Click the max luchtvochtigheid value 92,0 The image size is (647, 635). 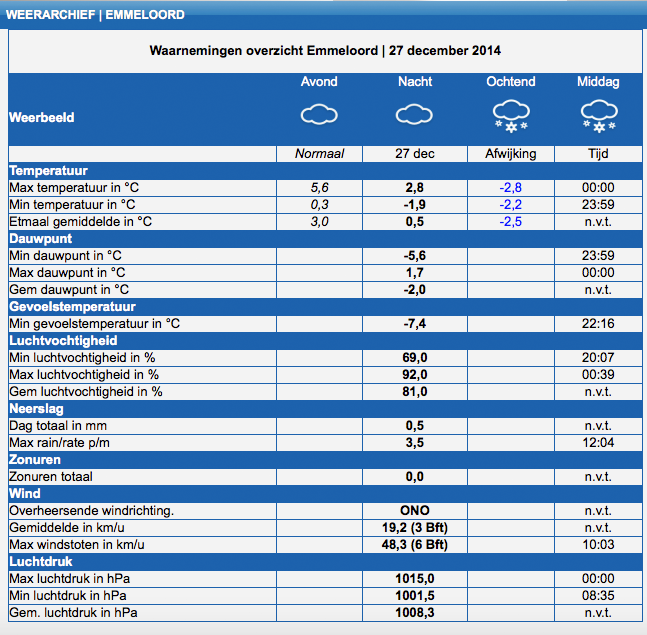(x=415, y=375)
